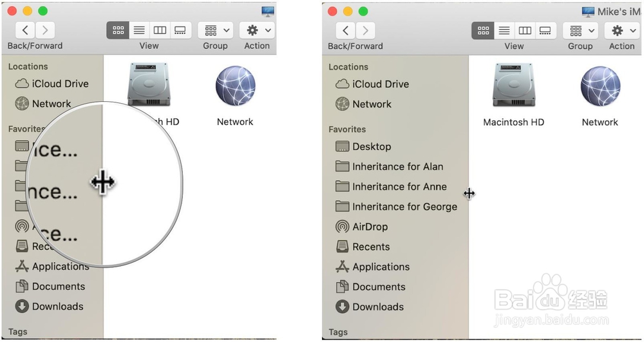The width and height of the screenshot is (644, 342).
Task: Go back in the right Finder window
Action: [345, 30]
